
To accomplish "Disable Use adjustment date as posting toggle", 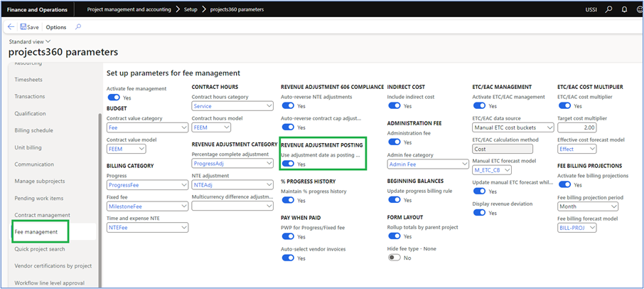I will [x=288, y=164].
